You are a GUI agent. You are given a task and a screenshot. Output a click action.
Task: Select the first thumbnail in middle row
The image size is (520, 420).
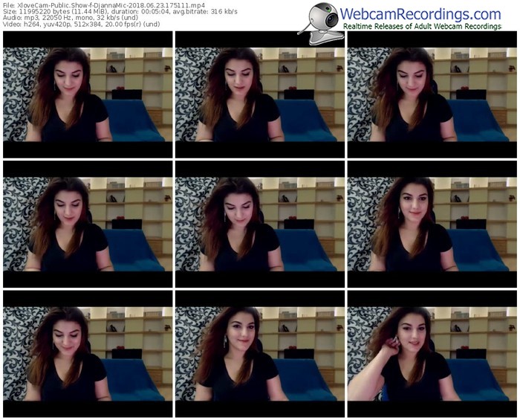coord(88,224)
